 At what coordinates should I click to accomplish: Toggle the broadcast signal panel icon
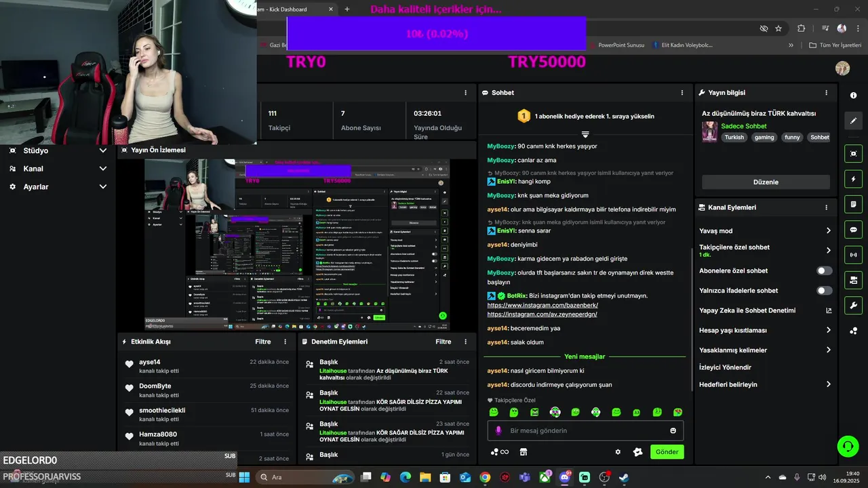click(x=853, y=255)
